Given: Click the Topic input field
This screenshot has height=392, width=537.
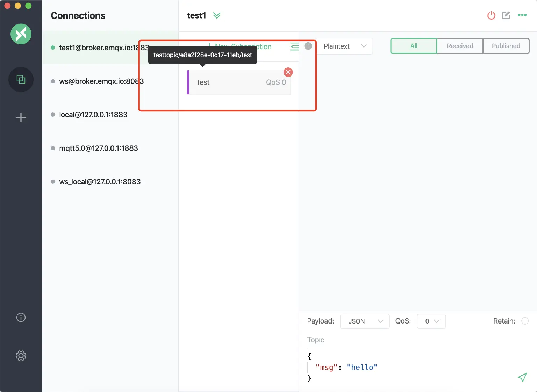Looking at the screenshot, I should pos(416,340).
